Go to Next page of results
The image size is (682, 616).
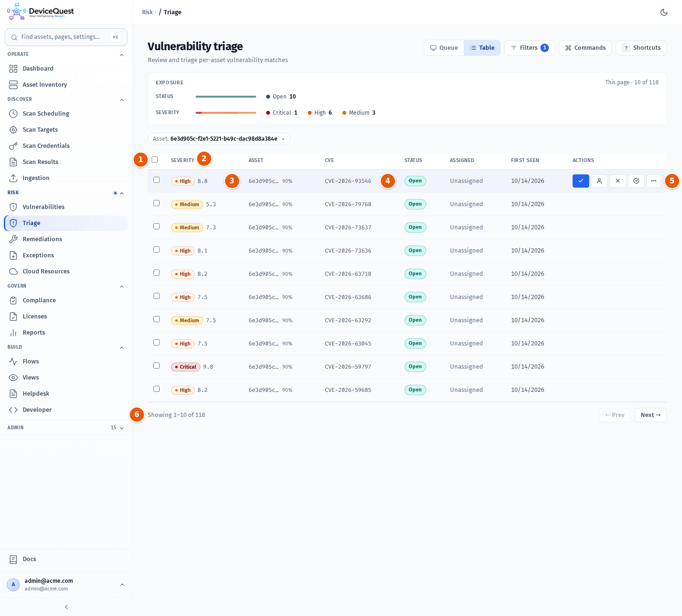[651, 415]
